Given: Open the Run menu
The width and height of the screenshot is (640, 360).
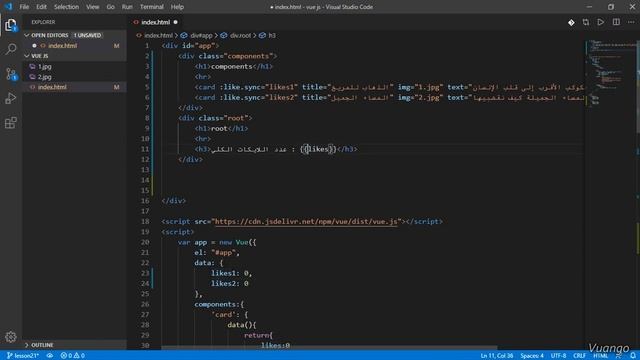Looking at the screenshot, I should click(x=127, y=7).
